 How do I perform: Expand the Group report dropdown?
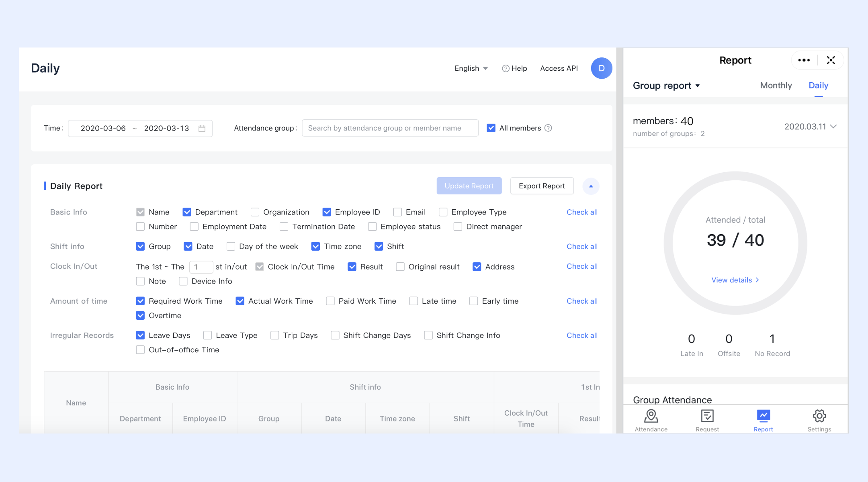[666, 86]
